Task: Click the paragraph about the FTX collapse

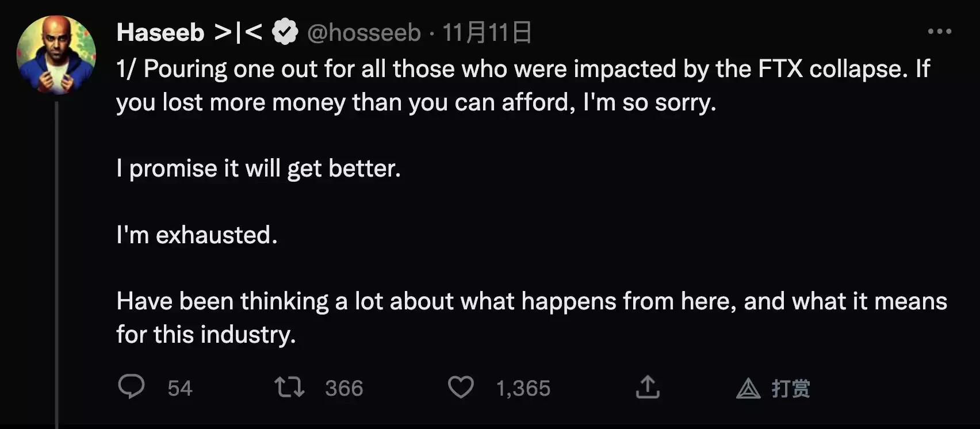Action: [x=522, y=85]
